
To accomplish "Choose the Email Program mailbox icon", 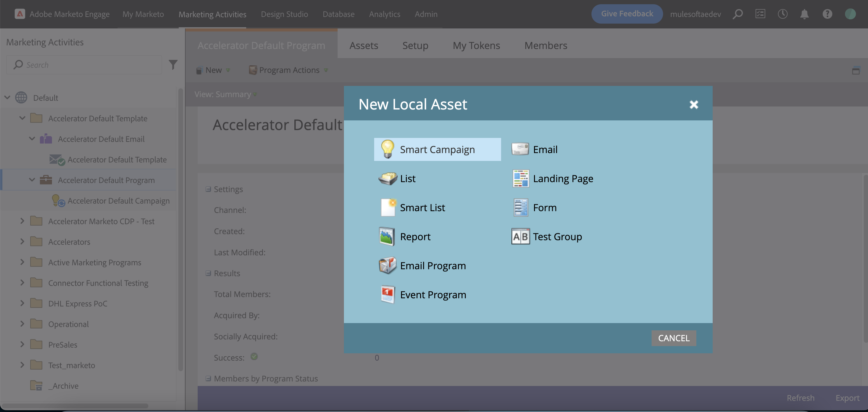I will click(387, 265).
